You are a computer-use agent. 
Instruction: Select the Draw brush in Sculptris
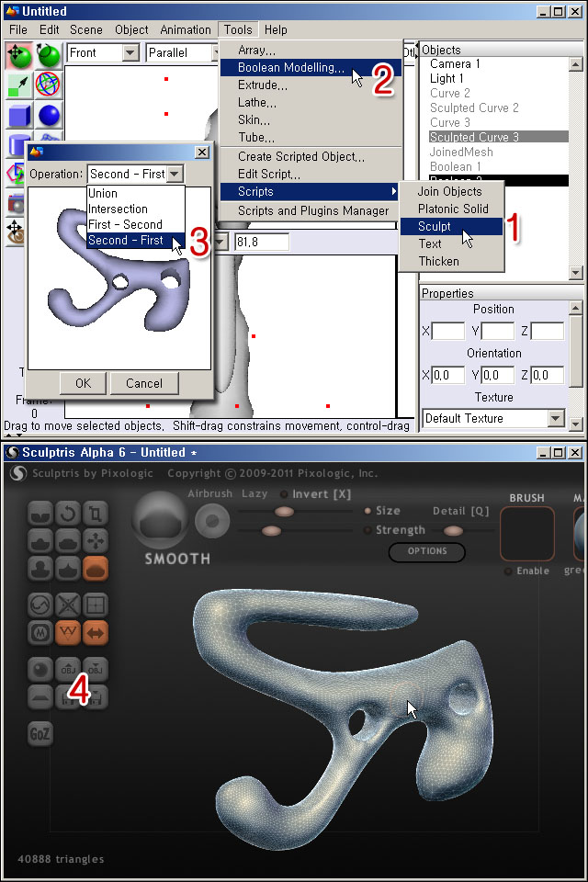tap(40, 541)
